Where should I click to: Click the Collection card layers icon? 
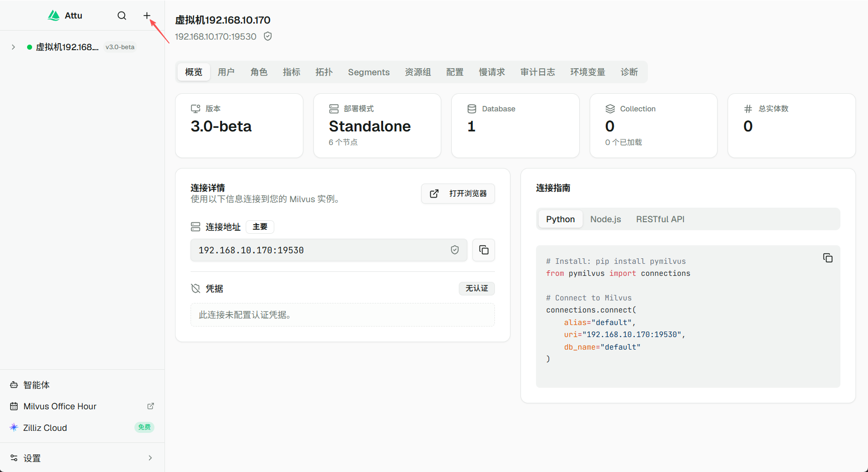click(x=610, y=109)
